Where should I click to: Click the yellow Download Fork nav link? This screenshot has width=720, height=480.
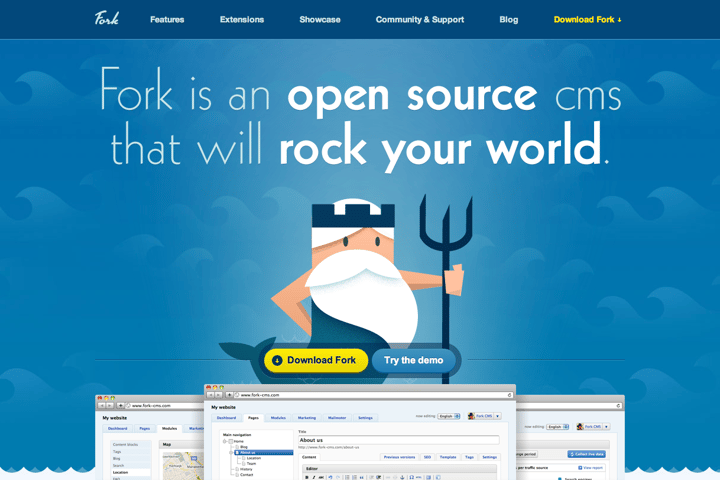pos(587,19)
